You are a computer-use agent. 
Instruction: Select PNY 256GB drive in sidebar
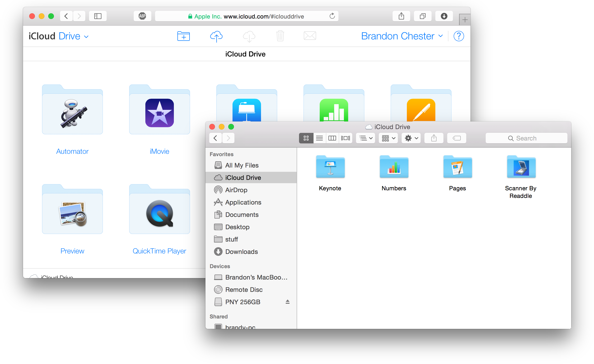point(251,302)
